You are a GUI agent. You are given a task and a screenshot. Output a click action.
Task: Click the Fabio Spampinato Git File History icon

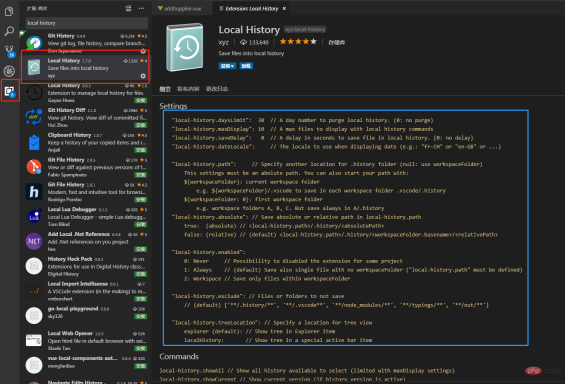[x=34, y=167]
